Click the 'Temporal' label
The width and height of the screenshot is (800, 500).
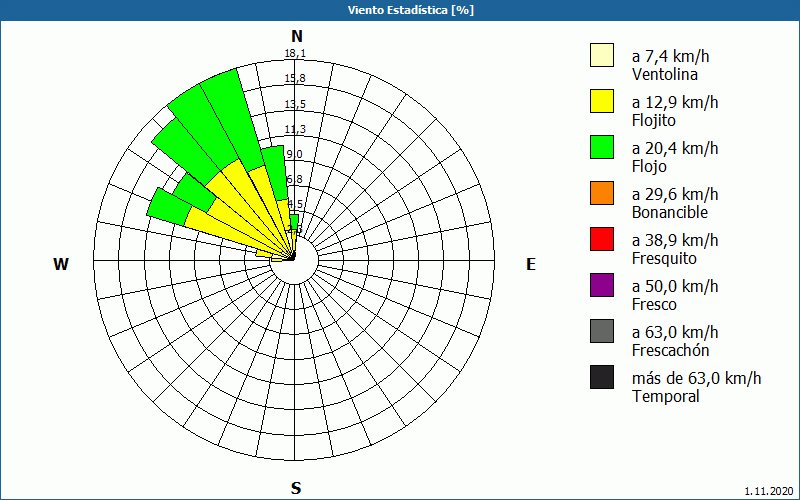click(666, 396)
